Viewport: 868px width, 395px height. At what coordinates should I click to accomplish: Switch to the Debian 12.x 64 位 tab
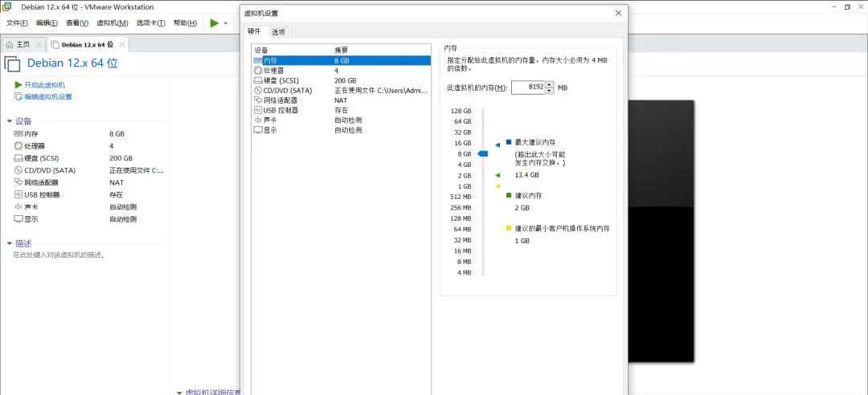[88, 44]
